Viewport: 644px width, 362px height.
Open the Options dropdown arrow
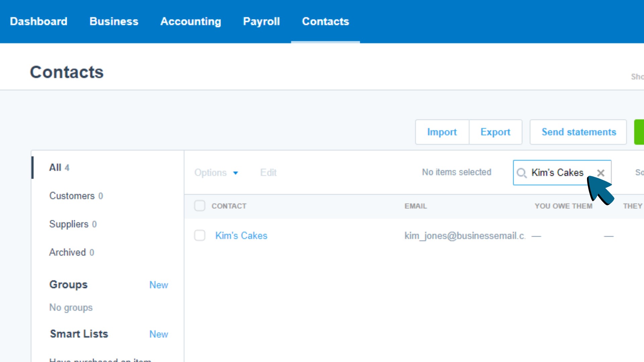[235, 173]
